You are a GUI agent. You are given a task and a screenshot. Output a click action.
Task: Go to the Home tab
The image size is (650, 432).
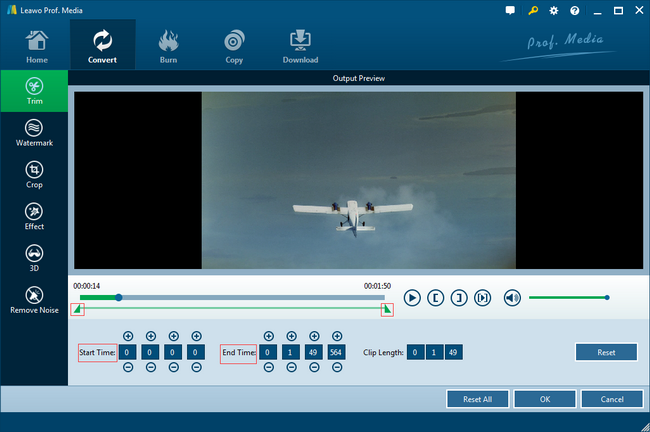click(x=36, y=46)
